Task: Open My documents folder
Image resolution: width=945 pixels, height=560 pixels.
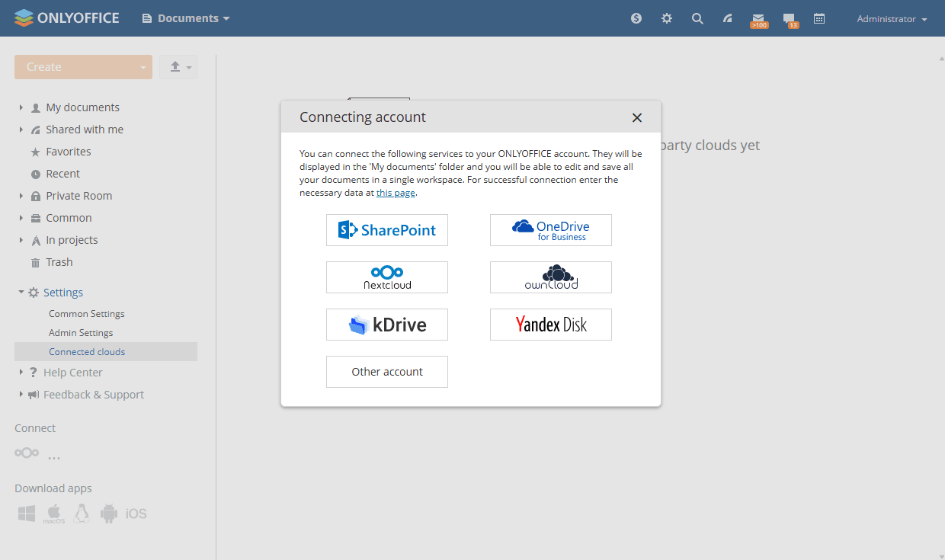Action: (x=82, y=107)
